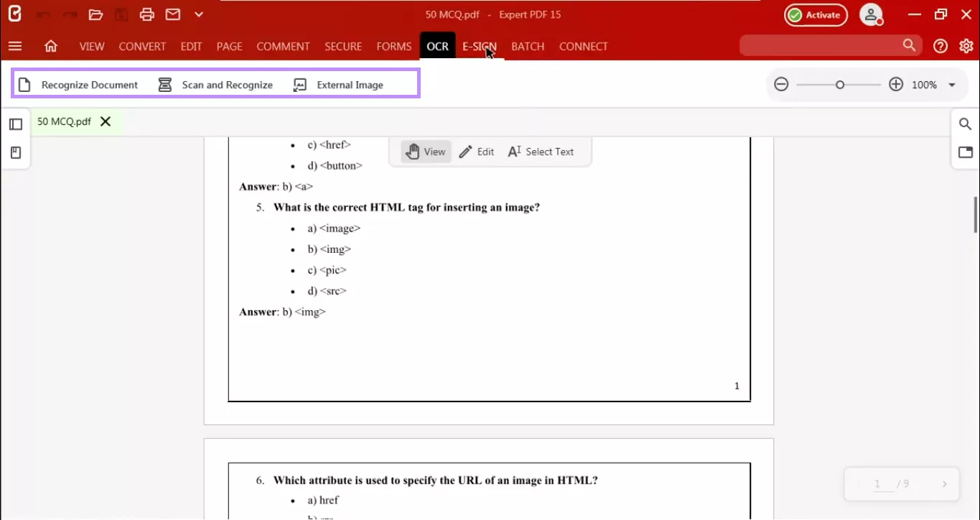
Task: Switch to the View hand mode
Action: (x=425, y=152)
